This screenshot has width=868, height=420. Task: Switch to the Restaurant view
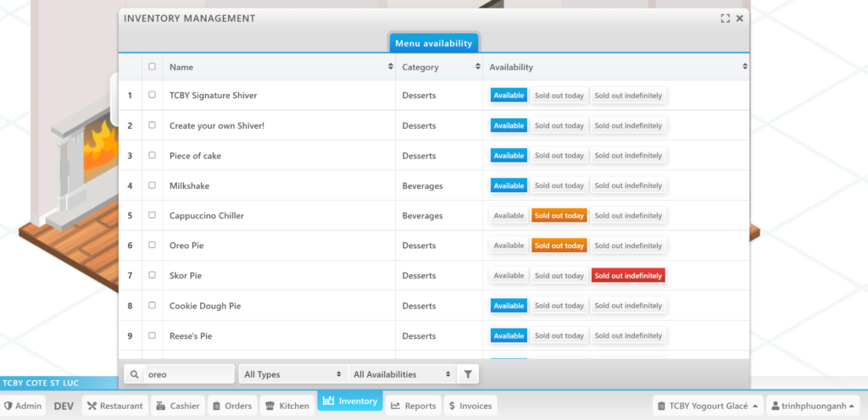click(x=114, y=406)
